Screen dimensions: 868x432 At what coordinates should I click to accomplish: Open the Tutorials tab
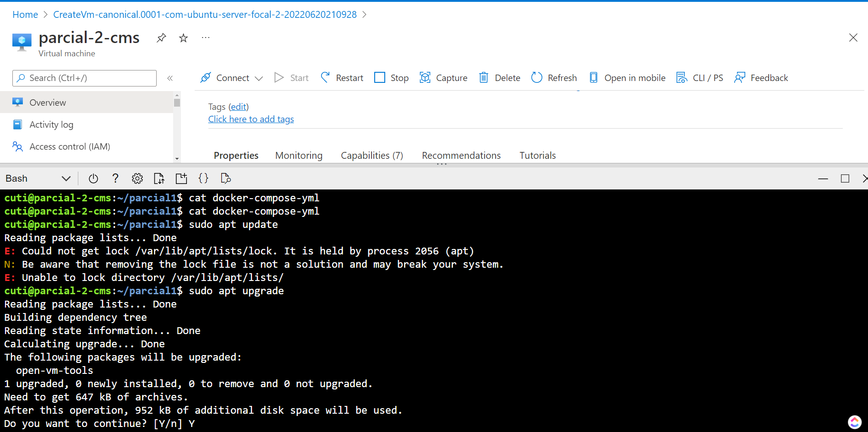537,156
